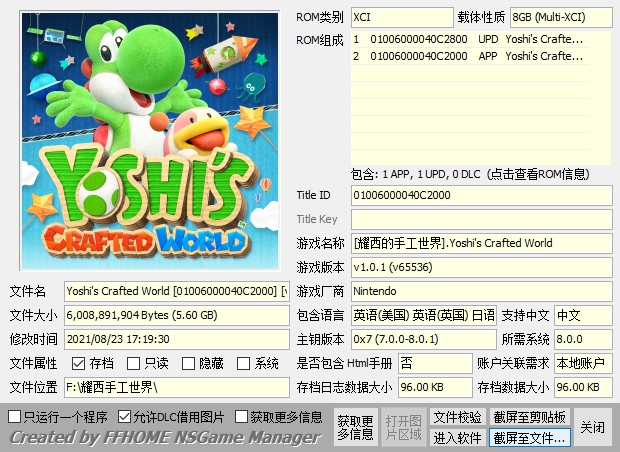The width and height of the screenshot is (620, 452).
Task: Click the 文件大小 field 6,008,891,904 Bytes
Action: click(x=177, y=315)
